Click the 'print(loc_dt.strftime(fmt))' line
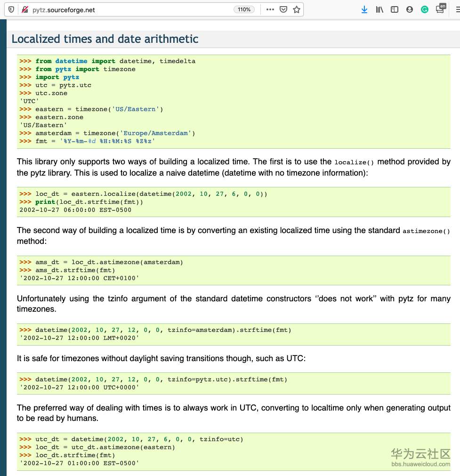This screenshot has height=476, width=460. (81, 202)
